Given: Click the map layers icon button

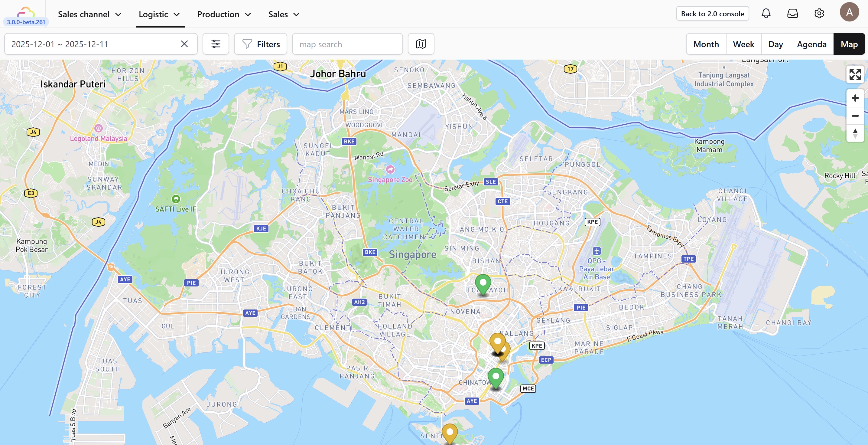Looking at the screenshot, I should (x=421, y=44).
